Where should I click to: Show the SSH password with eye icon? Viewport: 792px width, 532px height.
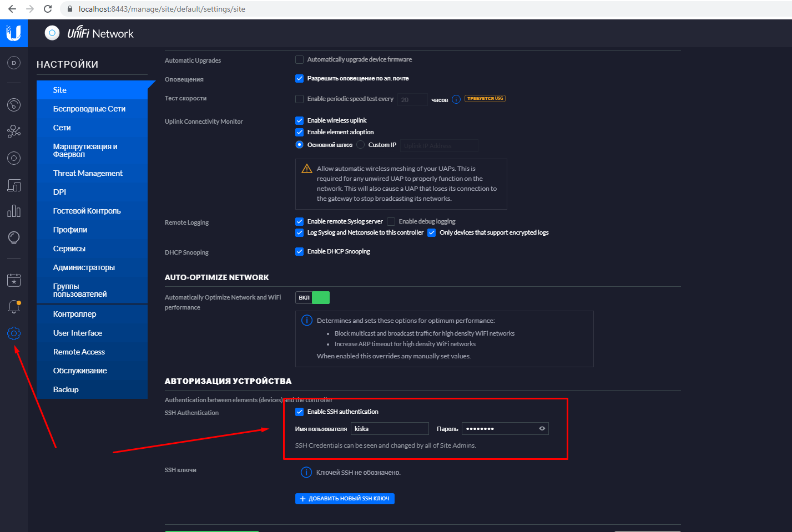click(x=542, y=428)
